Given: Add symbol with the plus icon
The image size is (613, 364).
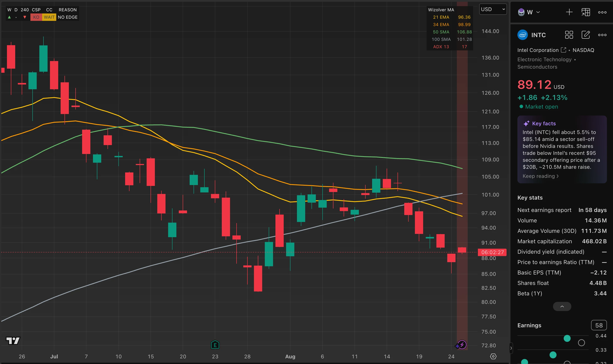Looking at the screenshot, I should [x=569, y=12].
